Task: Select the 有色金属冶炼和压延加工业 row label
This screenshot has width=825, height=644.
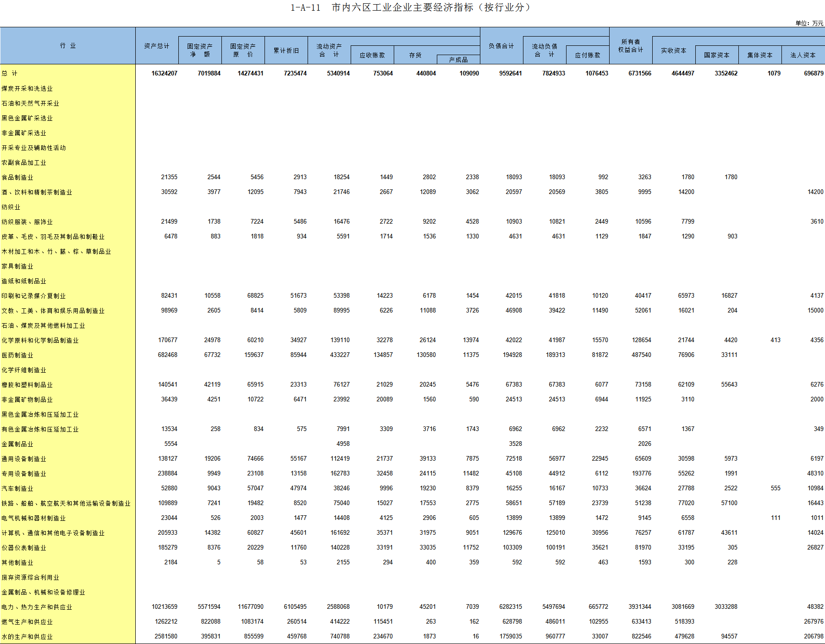Action: click(x=40, y=429)
